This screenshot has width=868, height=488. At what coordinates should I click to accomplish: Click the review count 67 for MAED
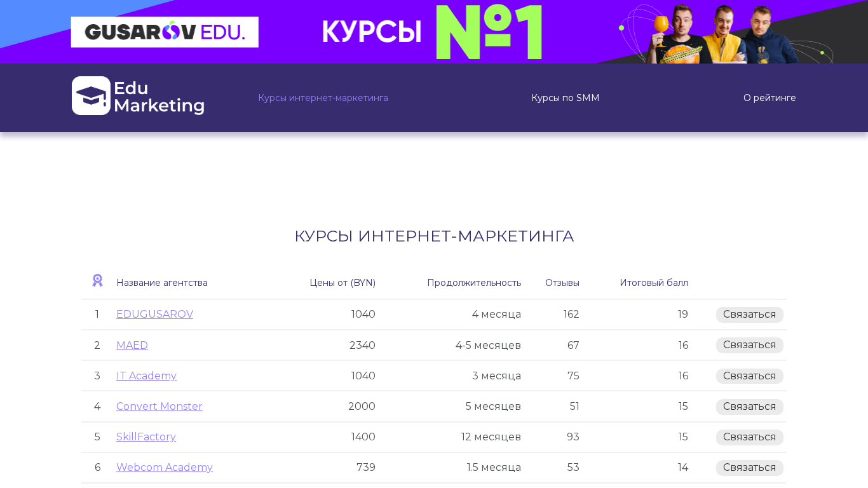coord(573,346)
